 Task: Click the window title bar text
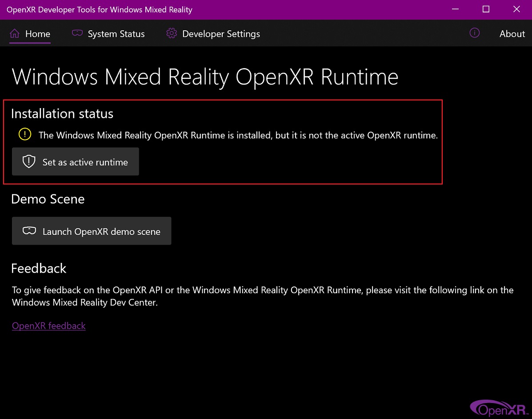point(100,9)
